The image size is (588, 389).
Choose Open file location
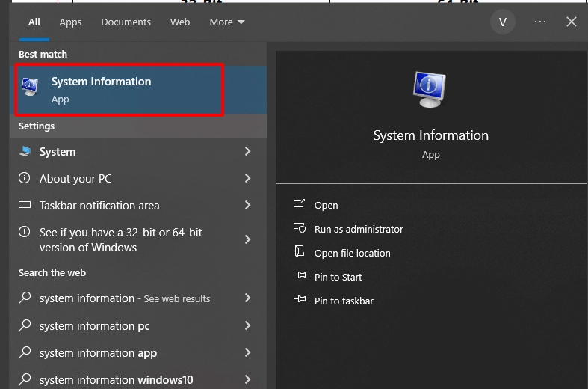pos(352,254)
